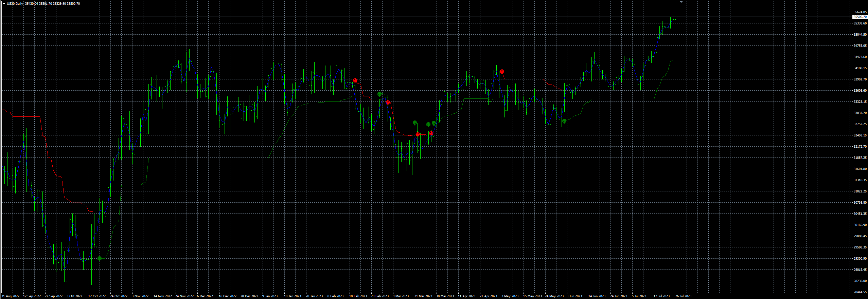
Task: Click the chart shift triangle marker at top
Action: pos(681,2)
